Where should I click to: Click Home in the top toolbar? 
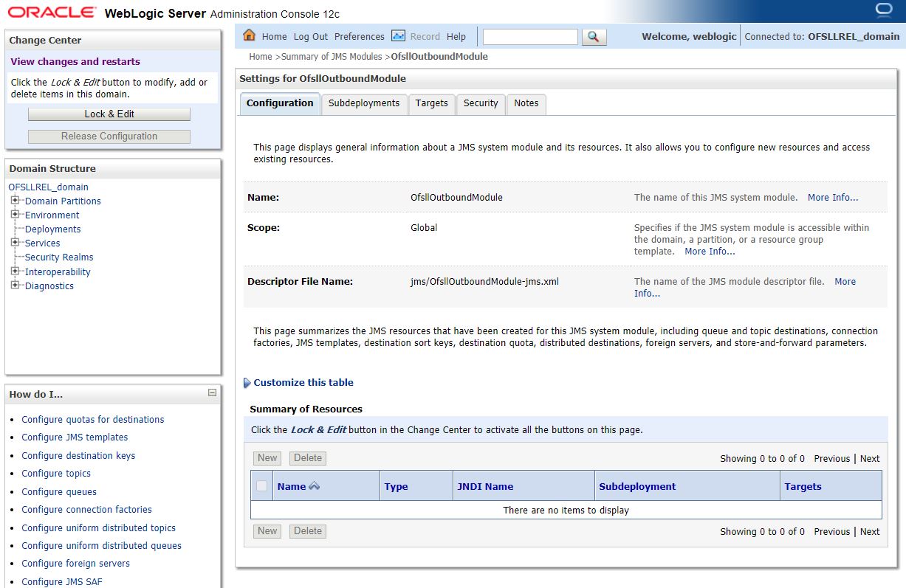pyautogui.click(x=274, y=36)
